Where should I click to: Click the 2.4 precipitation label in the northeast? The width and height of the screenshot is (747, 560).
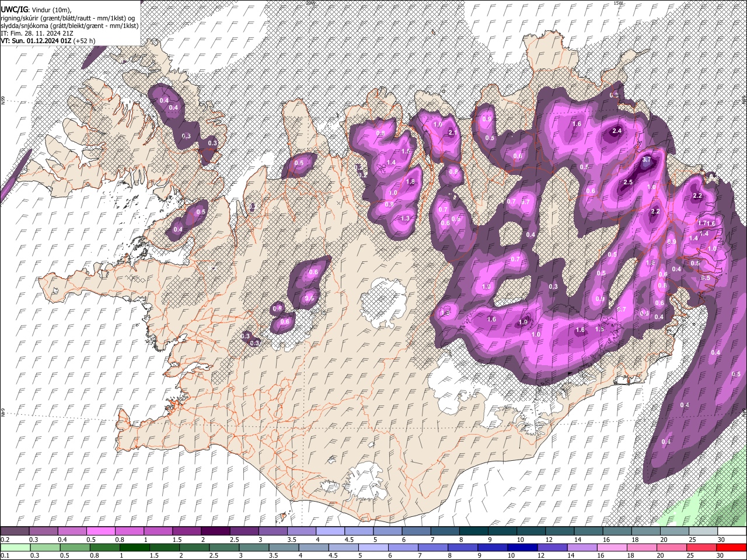click(x=617, y=131)
